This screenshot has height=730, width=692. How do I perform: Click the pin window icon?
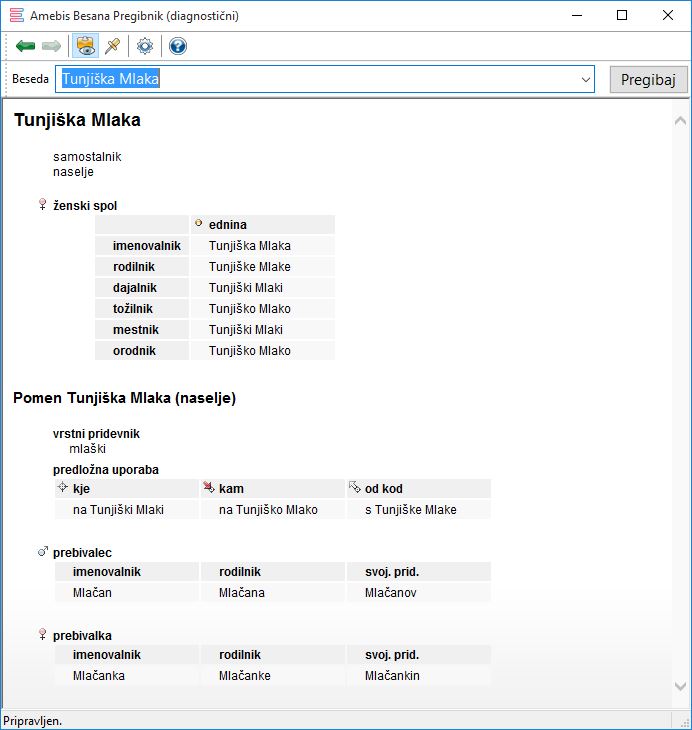113,46
